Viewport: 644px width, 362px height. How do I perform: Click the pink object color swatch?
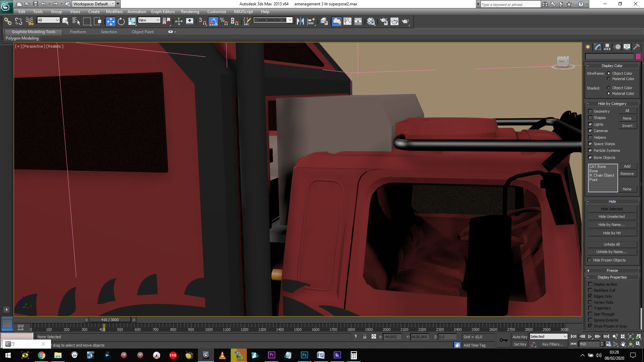point(638,56)
